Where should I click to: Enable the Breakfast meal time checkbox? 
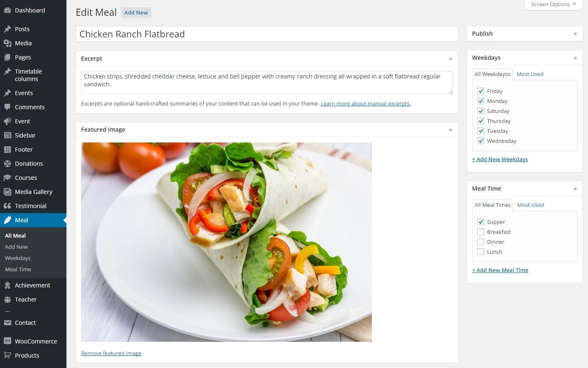481,232
